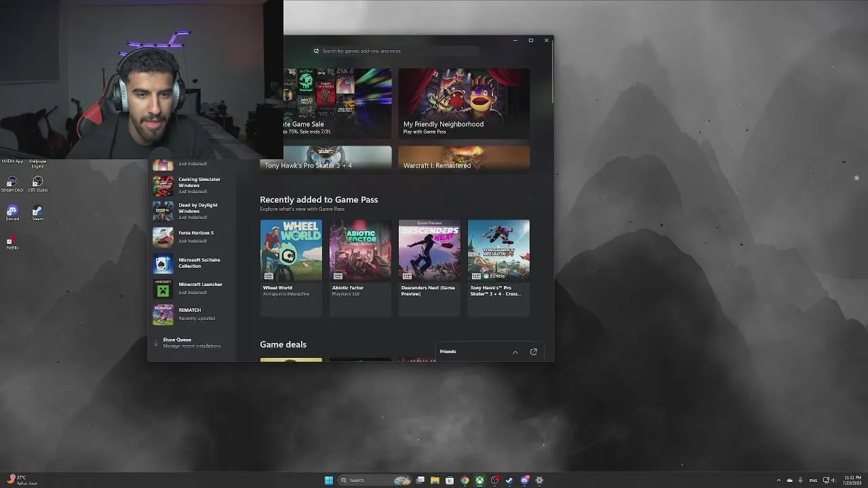This screenshot has height=488, width=868.
Task: Open Task View from the taskbar
Action: click(x=420, y=480)
